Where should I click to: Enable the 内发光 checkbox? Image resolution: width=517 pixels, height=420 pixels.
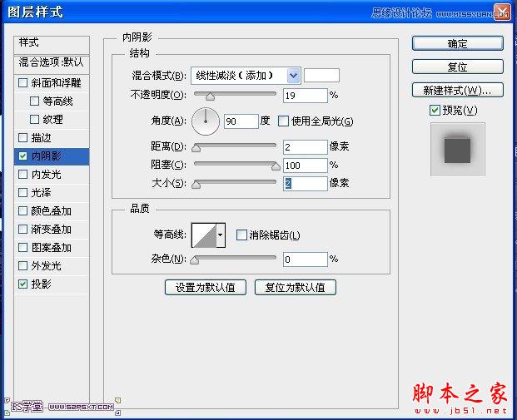point(22,174)
